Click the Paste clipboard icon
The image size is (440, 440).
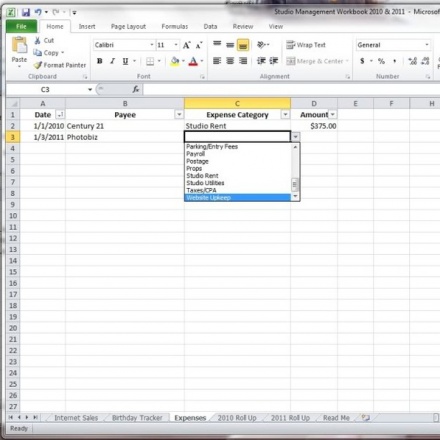click(x=19, y=45)
